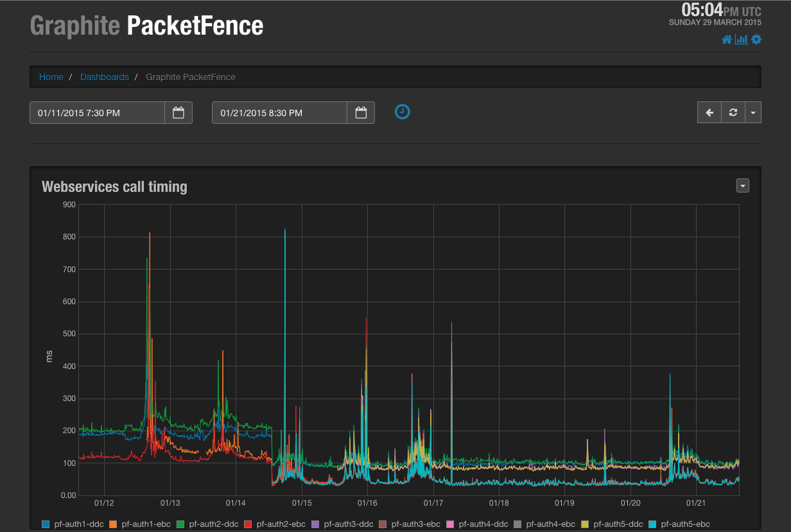The height and width of the screenshot is (532, 791).
Task: Edit the end date field 01/21/2015 8:30 PM
Action: click(280, 113)
